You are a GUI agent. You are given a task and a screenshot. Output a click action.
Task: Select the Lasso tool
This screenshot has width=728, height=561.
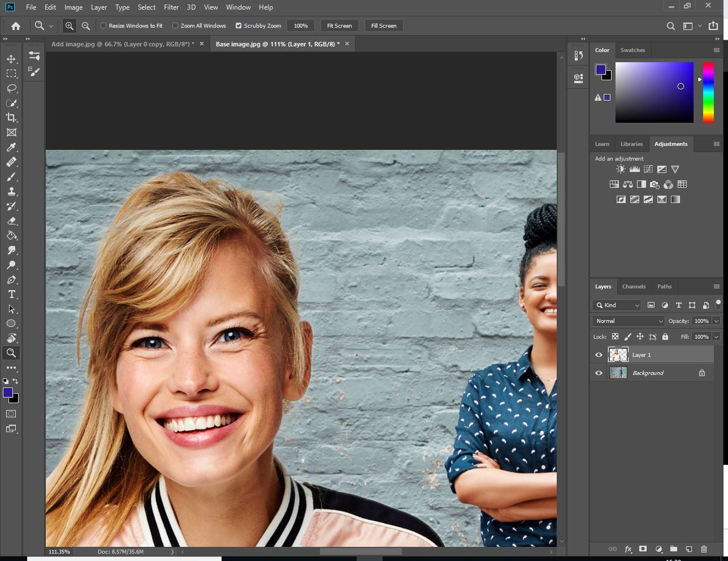click(x=11, y=88)
